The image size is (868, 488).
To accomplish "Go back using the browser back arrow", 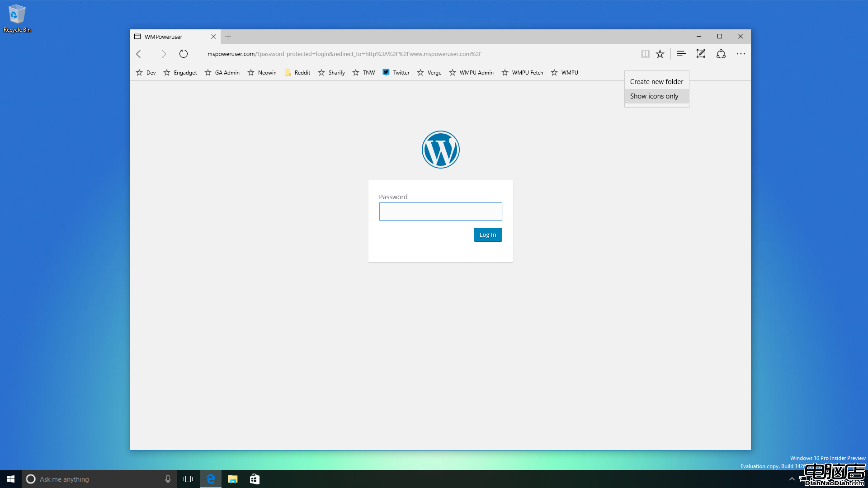I will tap(140, 54).
